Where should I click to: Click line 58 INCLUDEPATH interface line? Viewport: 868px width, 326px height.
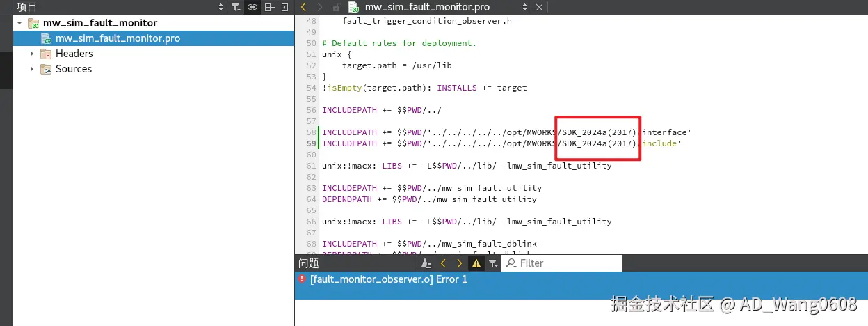(x=506, y=132)
